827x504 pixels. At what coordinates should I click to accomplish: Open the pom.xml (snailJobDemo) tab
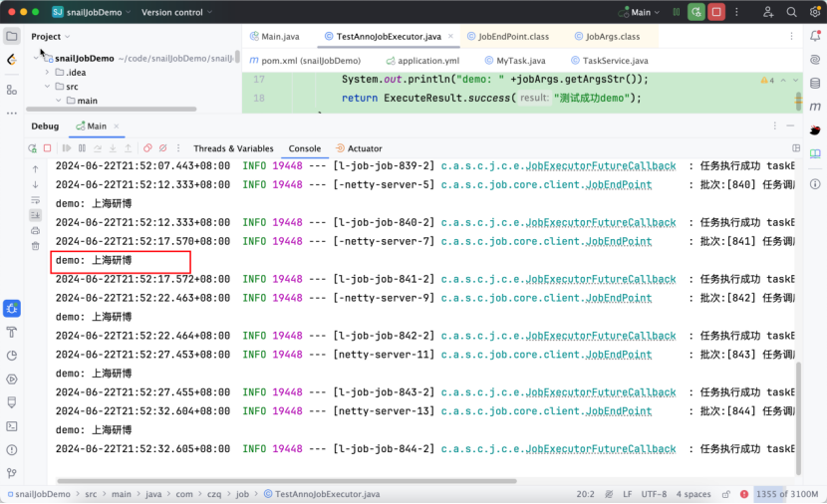coord(305,61)
